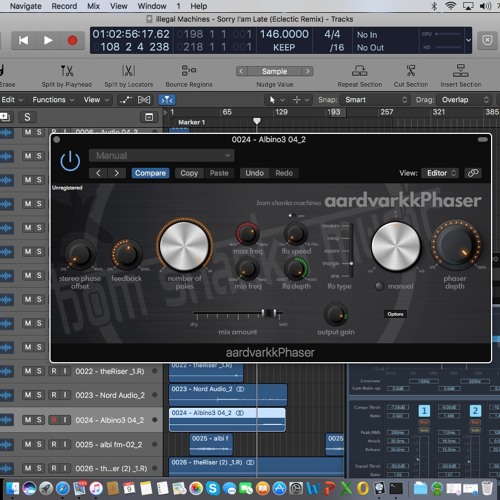Solo track 0023 - Nord Audio_2

(x=39, y=395)
